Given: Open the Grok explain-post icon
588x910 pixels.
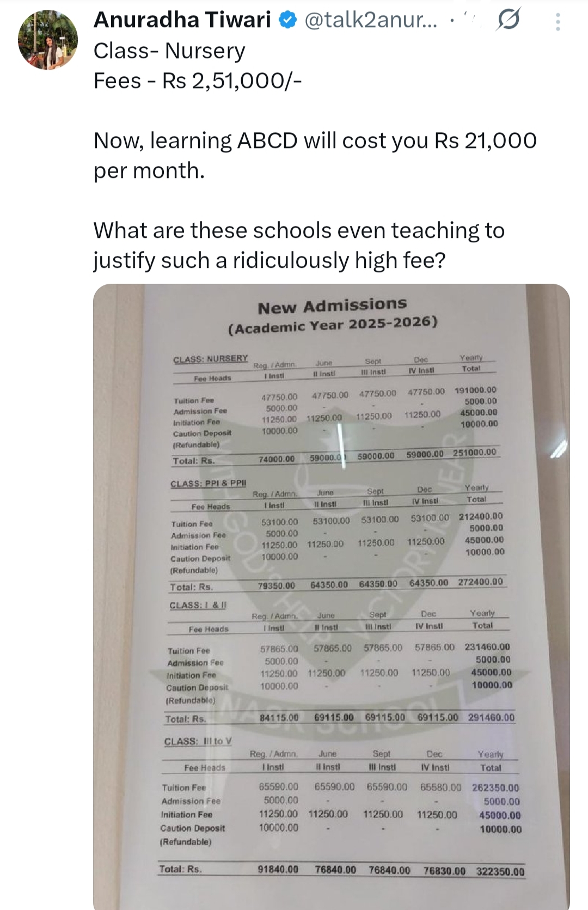Looking at the screenshot, I should tap(508, 20).
